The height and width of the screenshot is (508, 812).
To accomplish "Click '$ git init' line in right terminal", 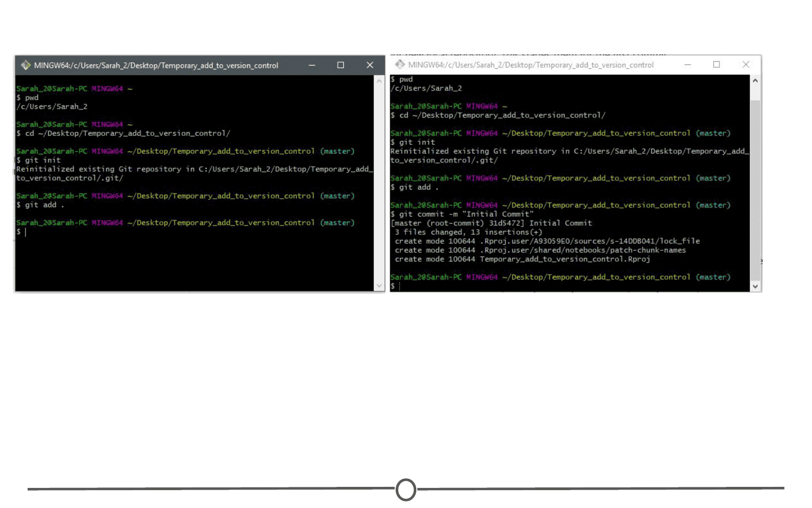I will point(413,142).
